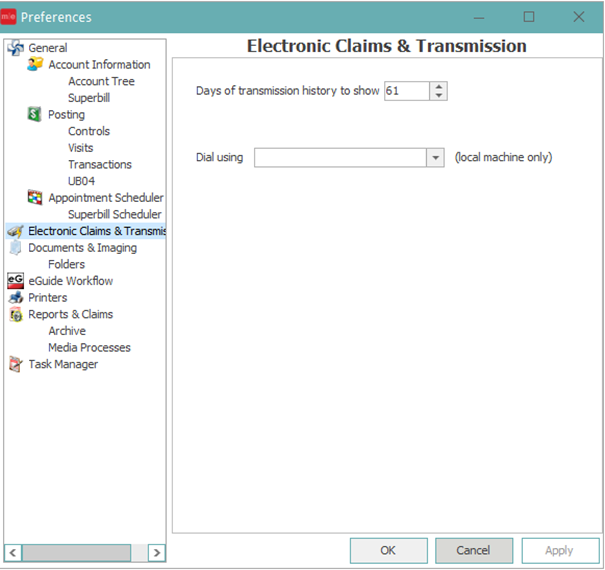Go to Media Processes settings
Screen dimensions: 605x570
89,348
